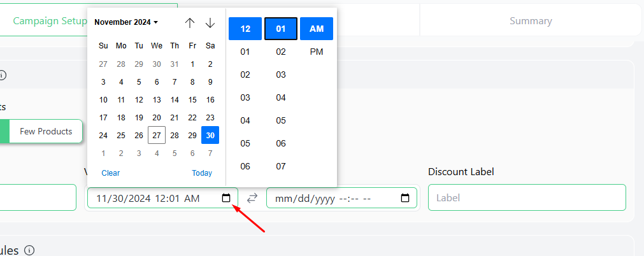Choose November 19 in calendar

pos(139,118)
